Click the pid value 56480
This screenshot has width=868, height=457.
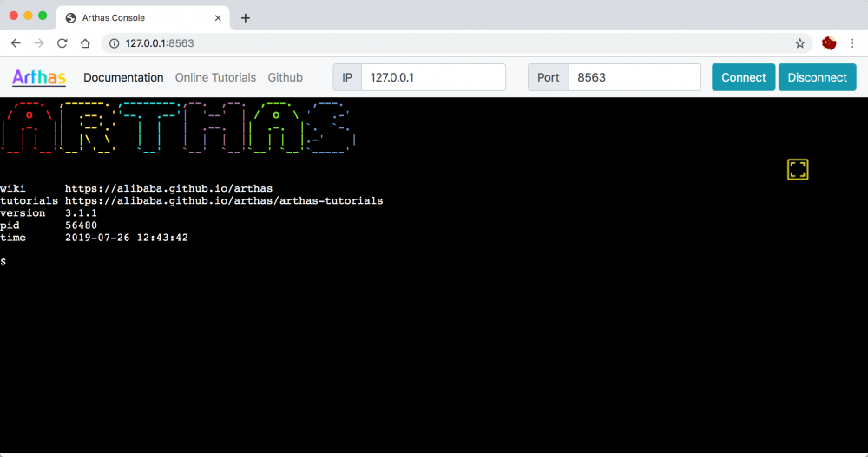[81, 225]
